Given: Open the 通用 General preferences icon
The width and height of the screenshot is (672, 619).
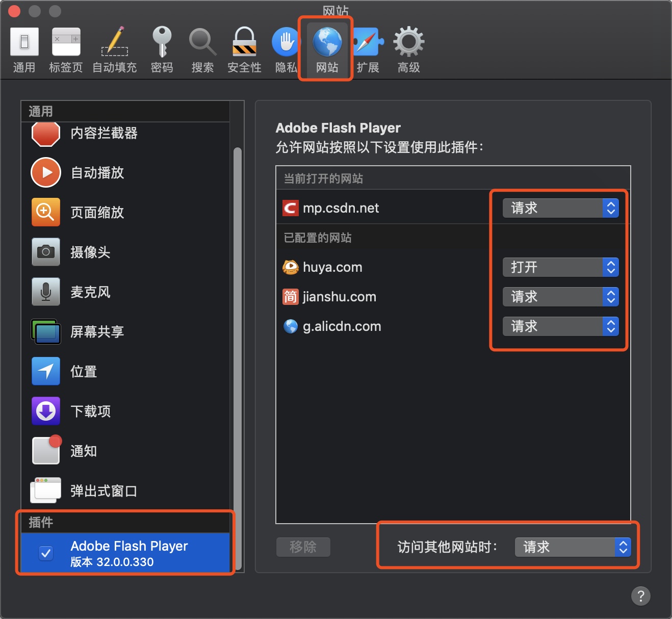Looking at the screenshot, I should (x=24, y=42).
